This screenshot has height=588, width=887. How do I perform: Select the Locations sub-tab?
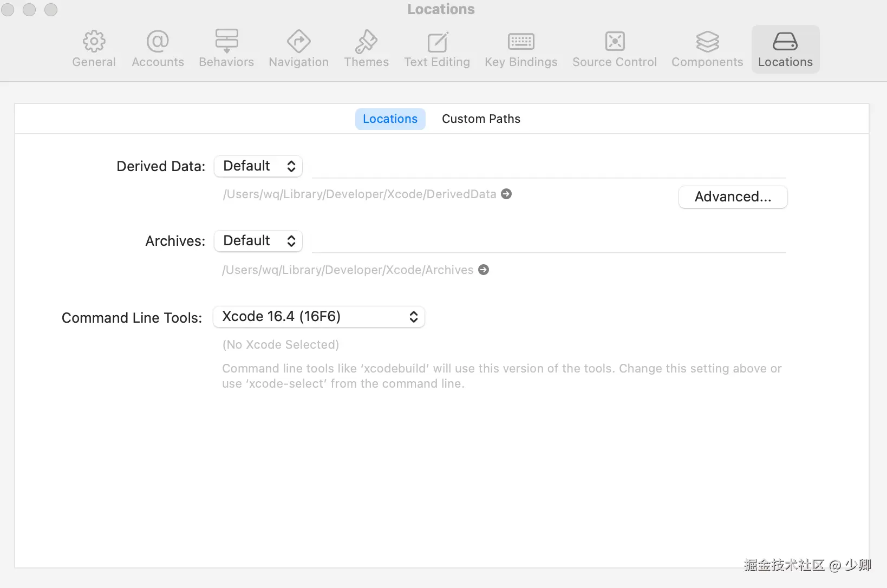click(390, 119)
